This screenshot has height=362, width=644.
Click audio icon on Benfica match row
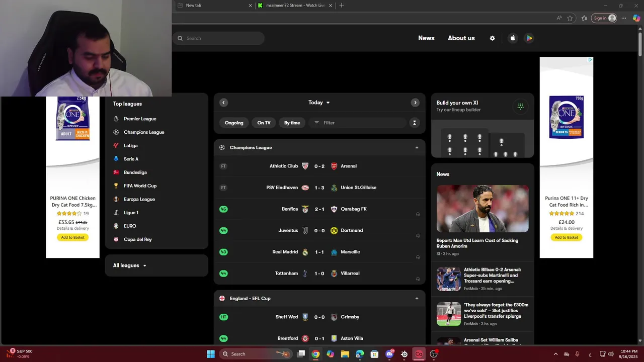[x=418, y=214]
